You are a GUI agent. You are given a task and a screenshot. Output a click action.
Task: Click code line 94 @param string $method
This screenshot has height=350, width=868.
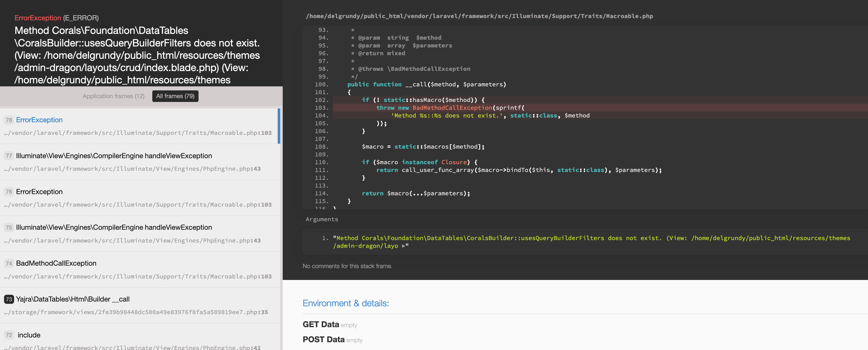click(x=396, y=38)
